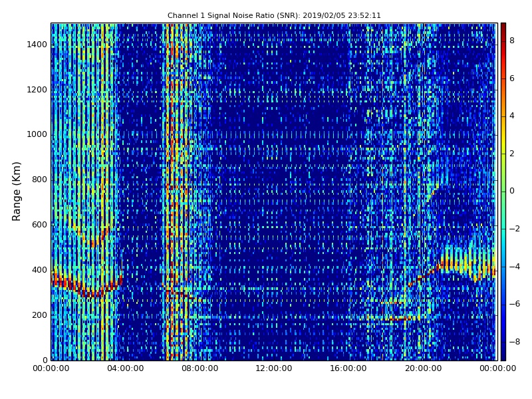Click the y-axis tick label 400
Viewport: 532px width, 399px height.
click(39, 270)
